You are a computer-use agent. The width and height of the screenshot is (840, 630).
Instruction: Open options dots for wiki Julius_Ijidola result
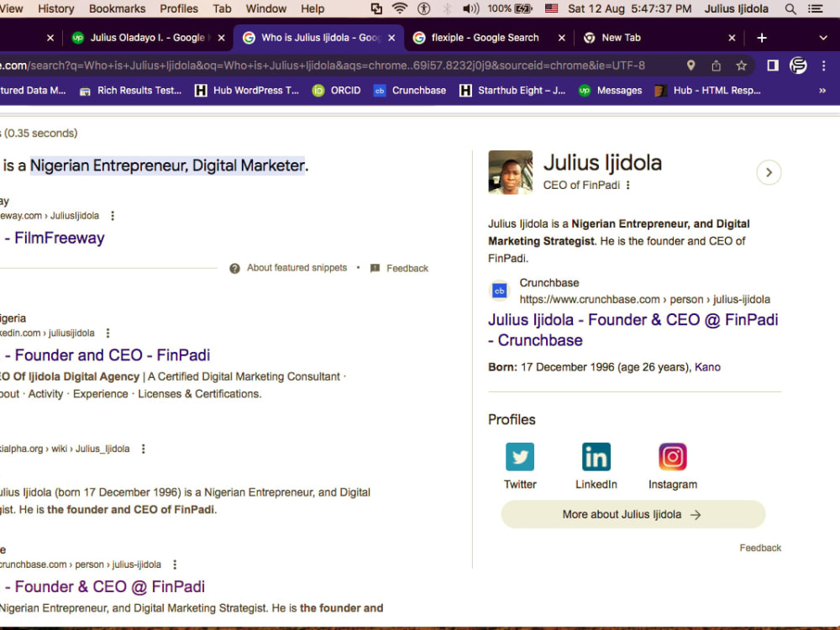tap(143, 449)
